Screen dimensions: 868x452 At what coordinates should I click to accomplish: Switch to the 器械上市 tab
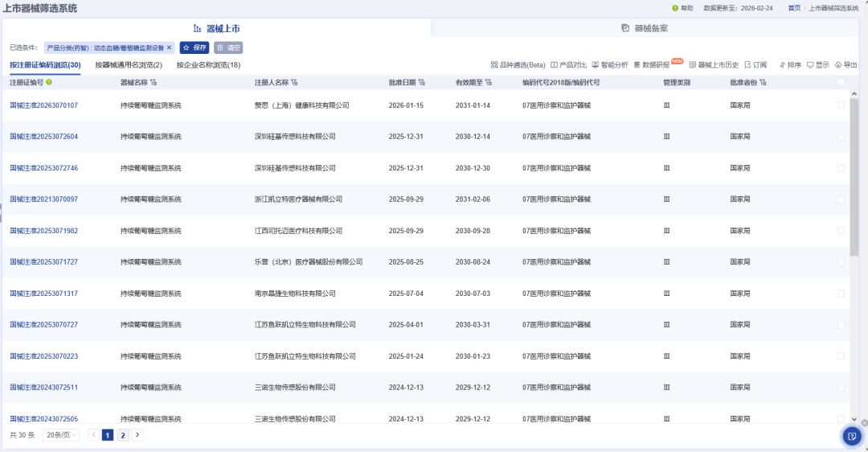point(216,28)
